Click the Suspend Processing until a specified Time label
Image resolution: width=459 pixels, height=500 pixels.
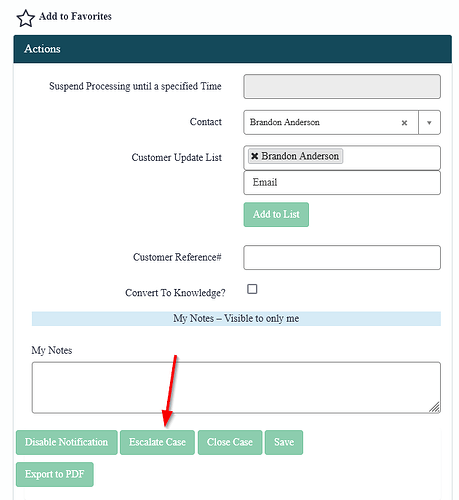[135, 86]
